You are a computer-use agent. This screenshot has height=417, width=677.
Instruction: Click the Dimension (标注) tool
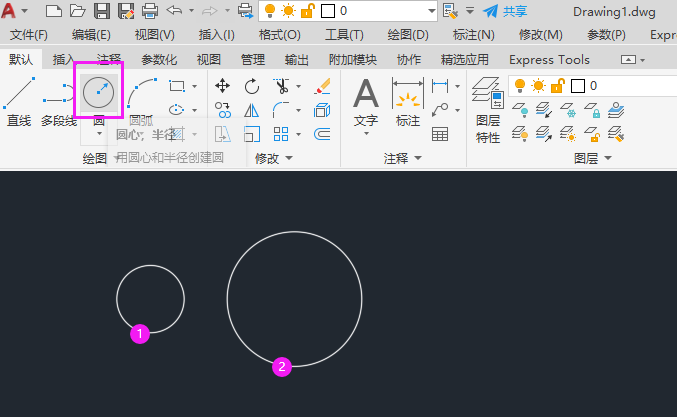click(408, 102)
